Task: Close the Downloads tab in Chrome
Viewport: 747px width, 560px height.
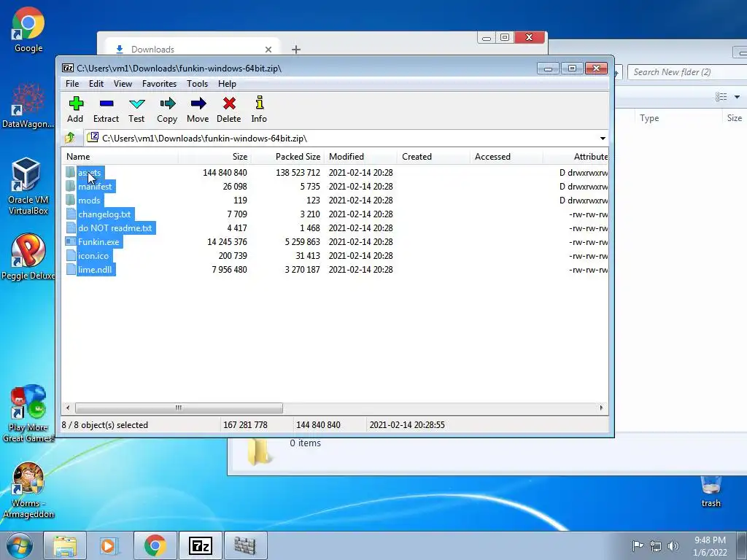Action: [268, 50]
